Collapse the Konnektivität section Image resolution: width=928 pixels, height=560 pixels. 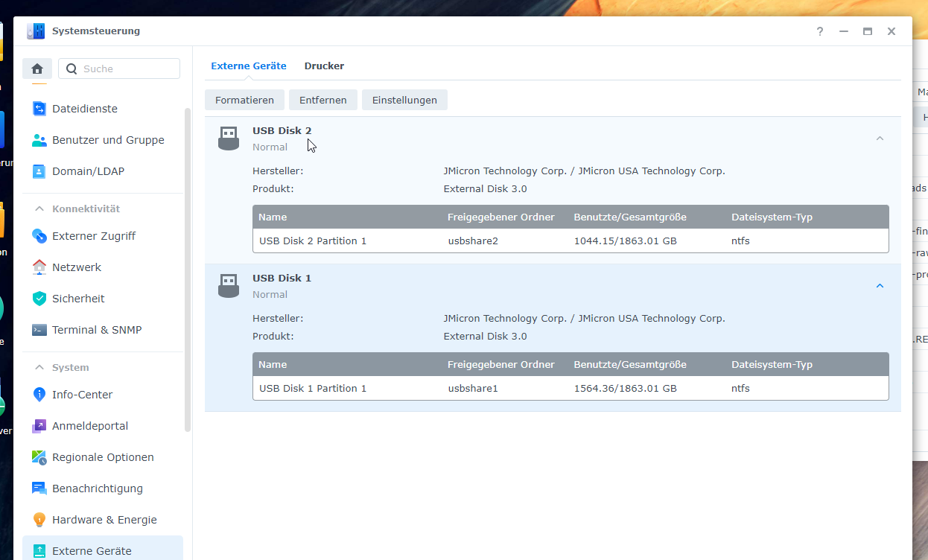39,209
